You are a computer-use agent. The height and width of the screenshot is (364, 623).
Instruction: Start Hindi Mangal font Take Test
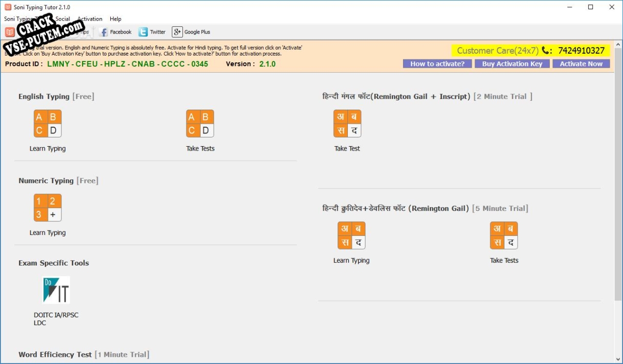tap(347, 124)
